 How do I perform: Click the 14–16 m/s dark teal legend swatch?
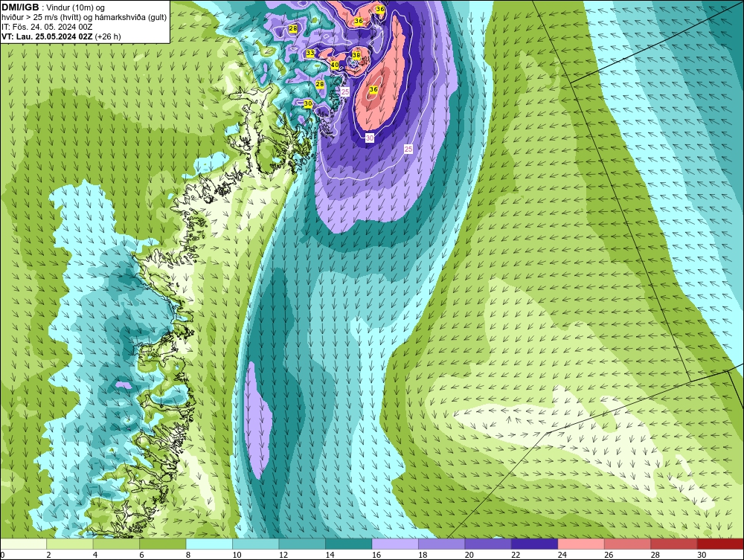349,544
